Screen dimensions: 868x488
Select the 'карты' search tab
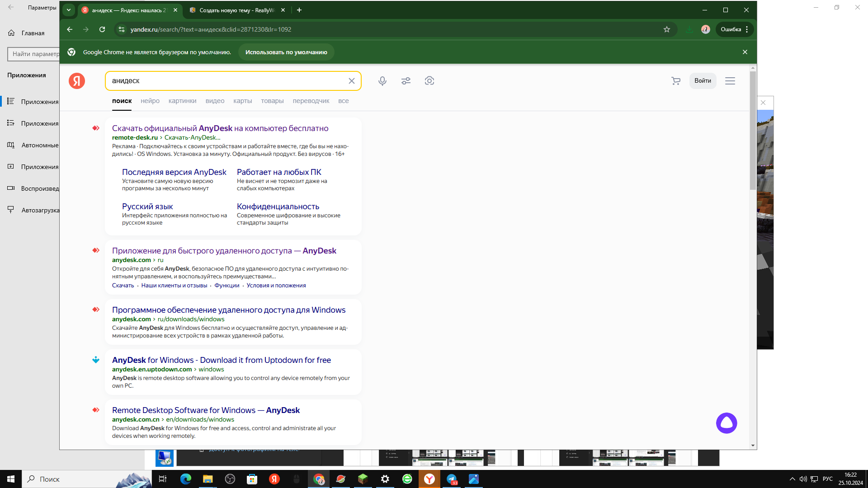click(x=243, y=101)
